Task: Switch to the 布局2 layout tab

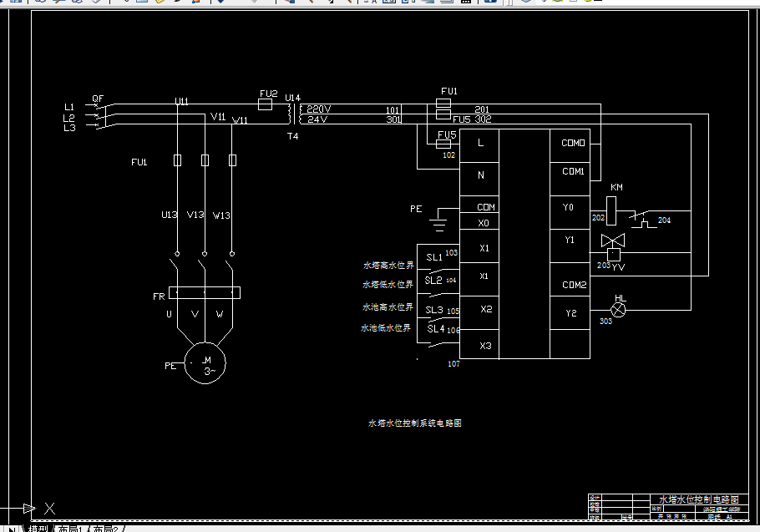Action: point(105,528)
